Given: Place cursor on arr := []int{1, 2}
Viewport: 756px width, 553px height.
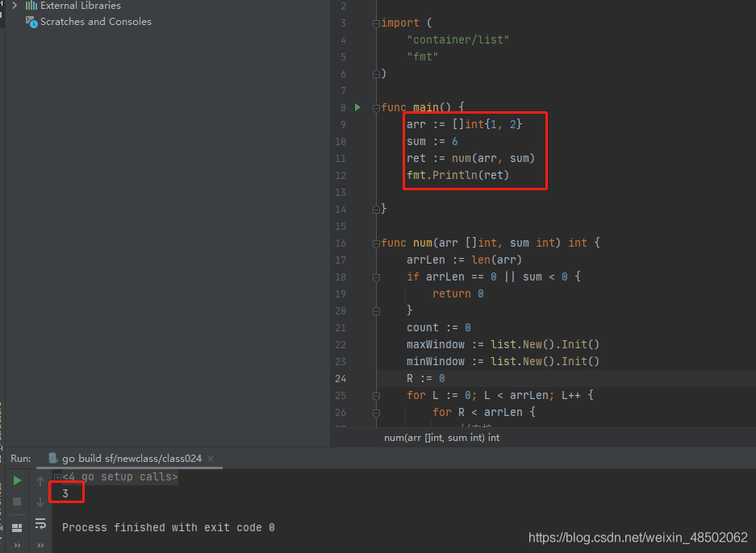Looking at the screenshot, I should [x=464, y=124].
